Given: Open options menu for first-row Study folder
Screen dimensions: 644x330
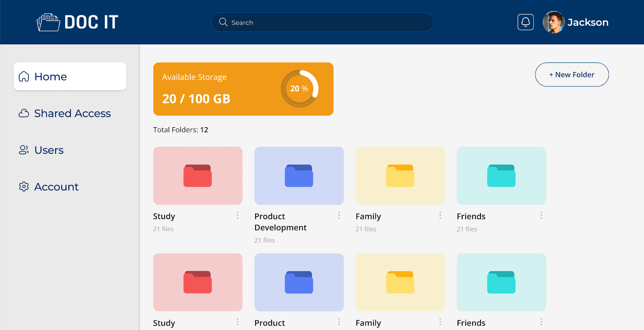Looking at the screenshot, I should click(238, 215).
